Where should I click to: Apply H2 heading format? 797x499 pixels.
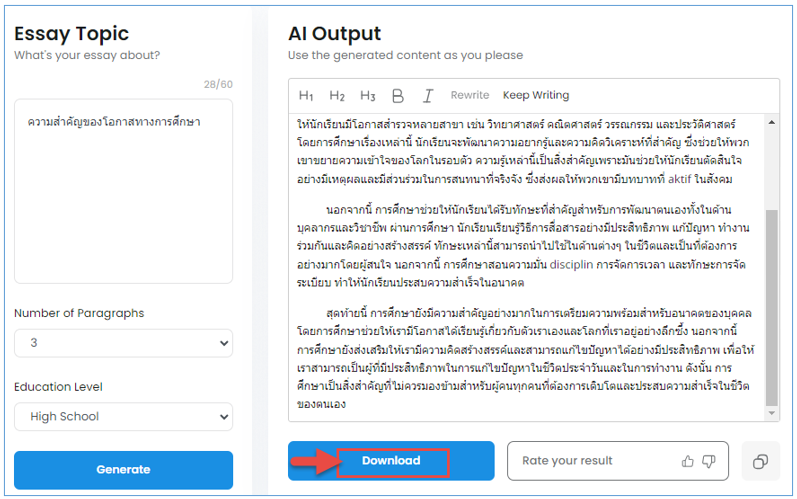337,96
